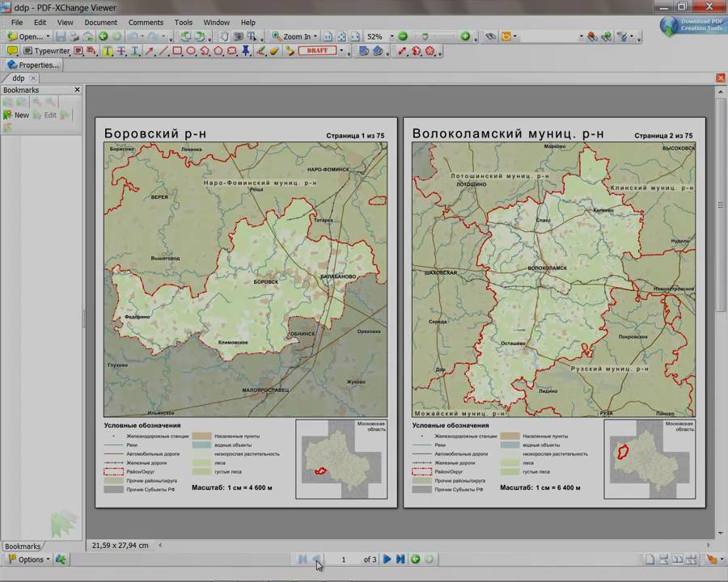The height and width of the screenshot is (582, 728).
Task: Open the stamp selection dropdown arrow
Action: click(341, 51)
